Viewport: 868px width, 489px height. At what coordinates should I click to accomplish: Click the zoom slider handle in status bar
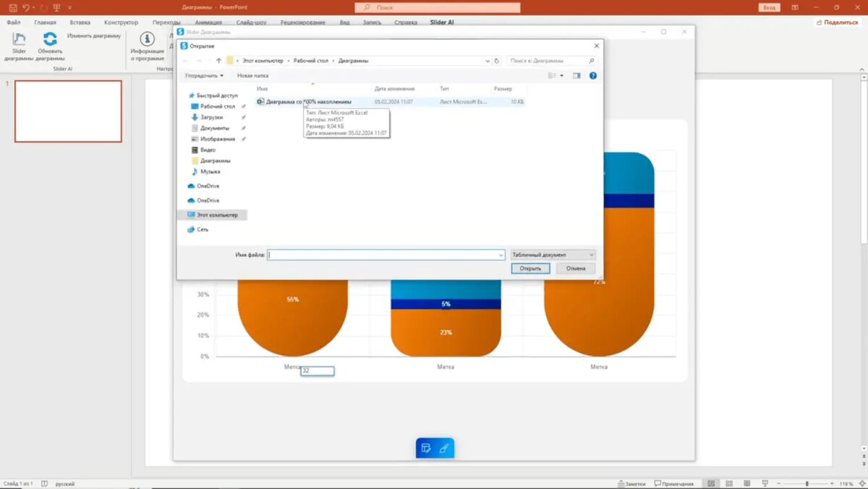click(807, 483)
